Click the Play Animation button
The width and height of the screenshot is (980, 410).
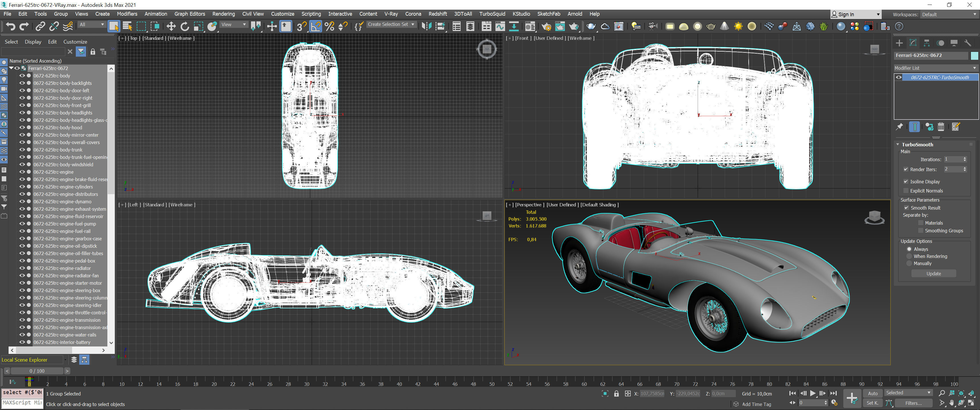click(x=812, y=393)
